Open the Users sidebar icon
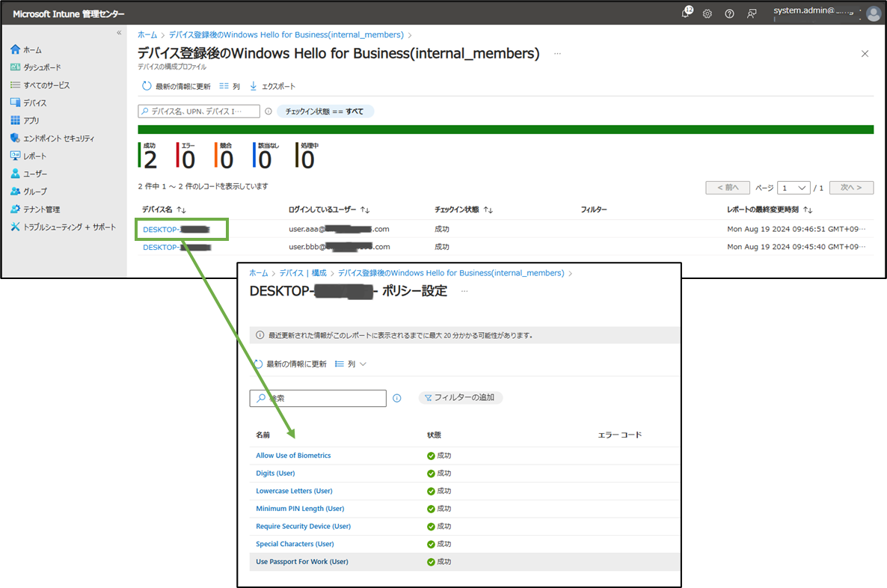 (x=15, y=173)
